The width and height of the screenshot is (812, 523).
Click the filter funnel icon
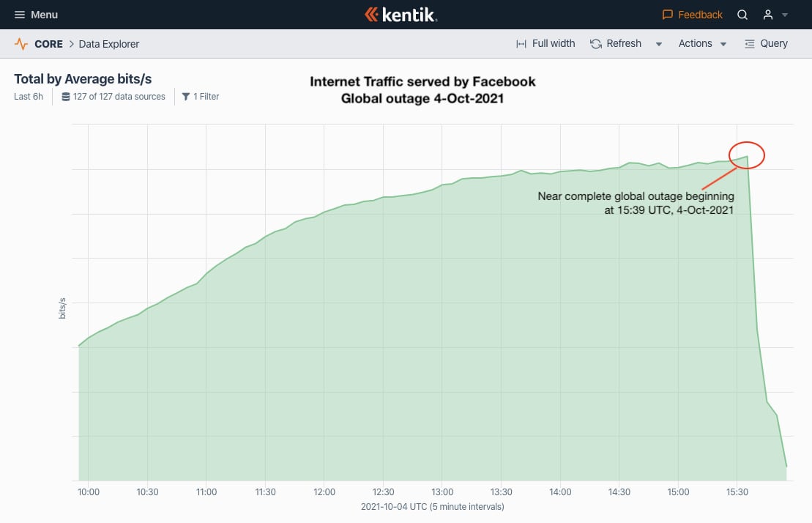click(x=186, y=97)
